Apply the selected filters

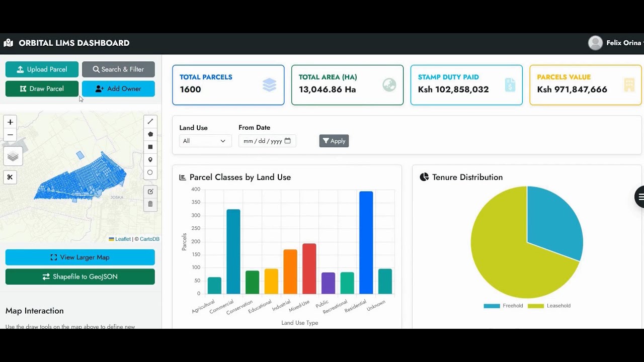(x=334, y=141)
